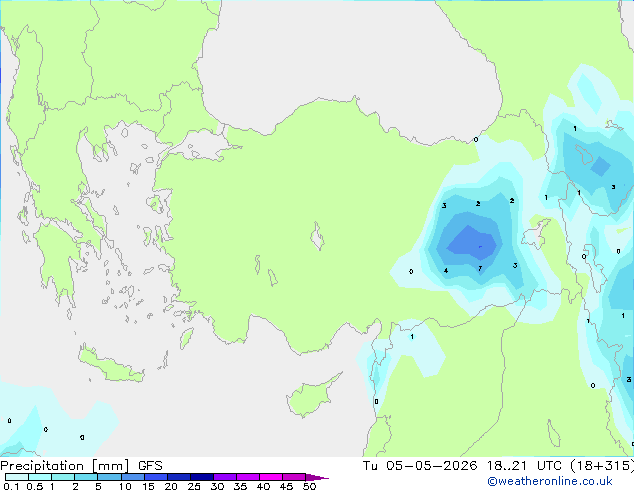Click the 25–30 mm dark blue legend swatch
This screenshot has height=490, width=634.
tap(201, 477)
